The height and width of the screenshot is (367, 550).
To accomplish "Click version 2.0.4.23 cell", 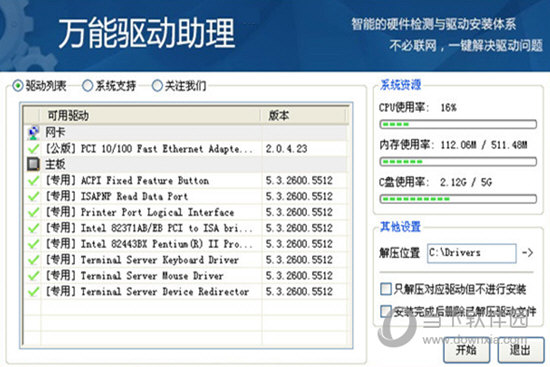I will click(x=286, y=148).
